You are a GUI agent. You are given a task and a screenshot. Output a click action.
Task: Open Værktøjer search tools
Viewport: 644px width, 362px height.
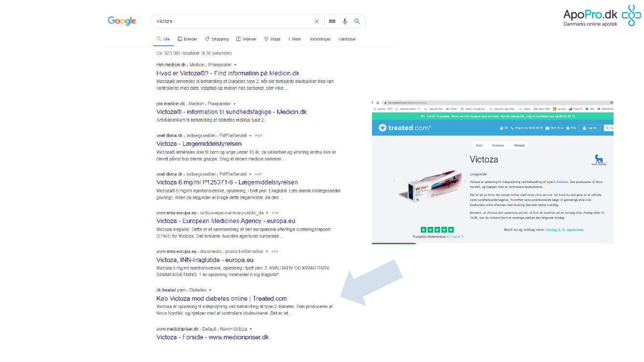[x=347, y=39]
